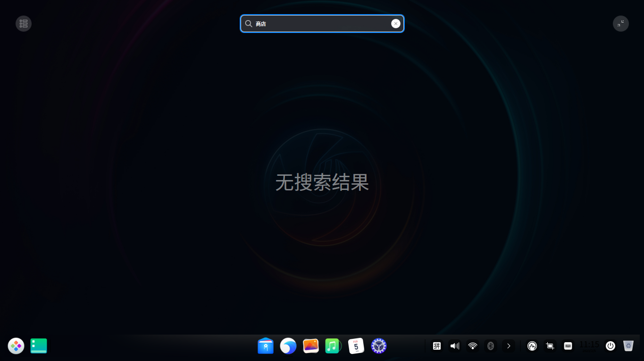This screenshot has height=361, width=644.
Task: Start a screenshot capture from tray
Action: 550,346
